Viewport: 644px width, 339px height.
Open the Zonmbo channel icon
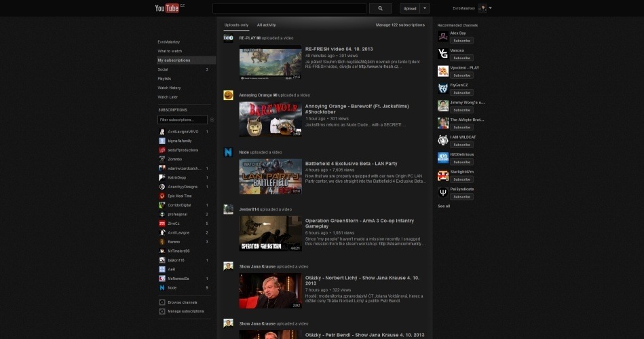click(x=162, y=159)
